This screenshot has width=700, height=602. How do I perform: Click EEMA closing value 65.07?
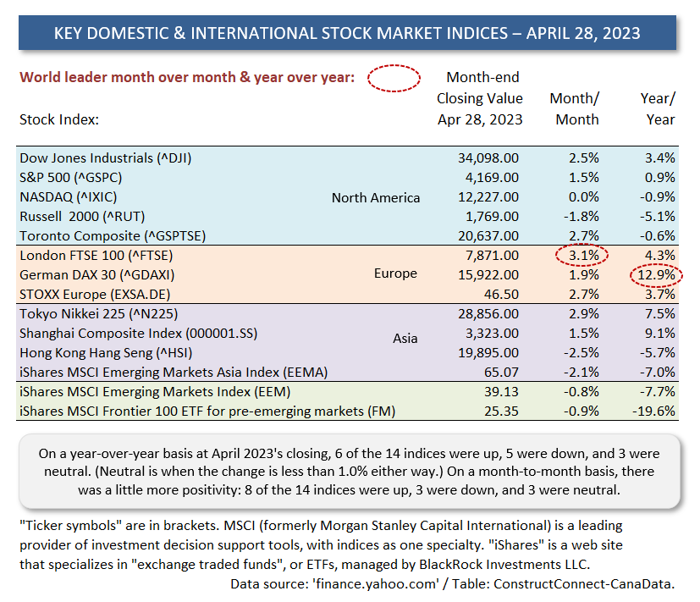(x=501, y=373)
